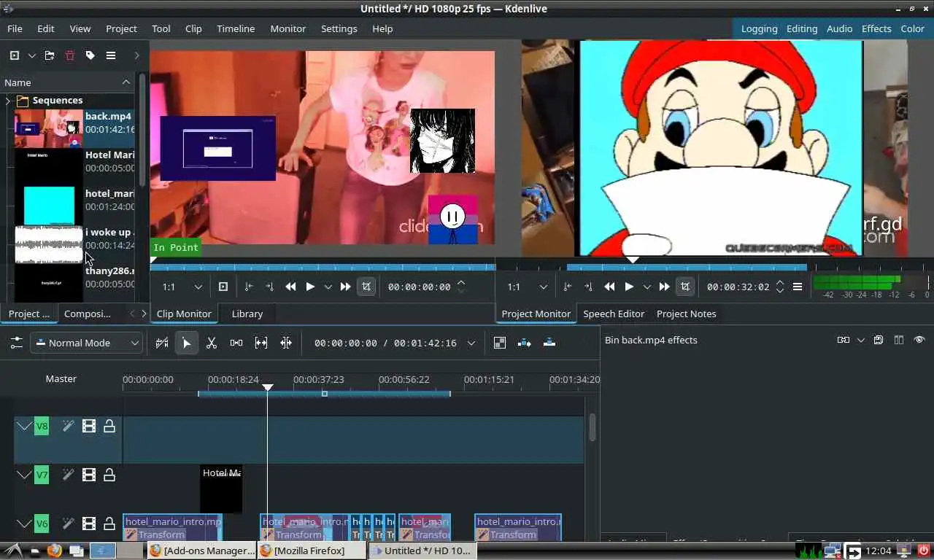The image size is (934, 560).
Task: Switch to Effects workspace layout
Action: (876, 28)
